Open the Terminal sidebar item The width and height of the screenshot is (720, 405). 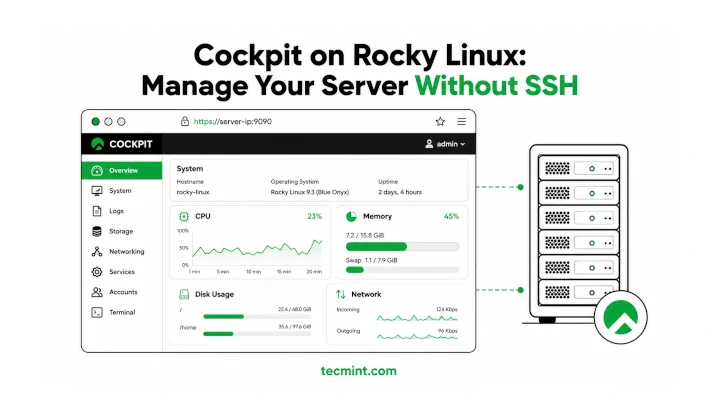point(122,312)
